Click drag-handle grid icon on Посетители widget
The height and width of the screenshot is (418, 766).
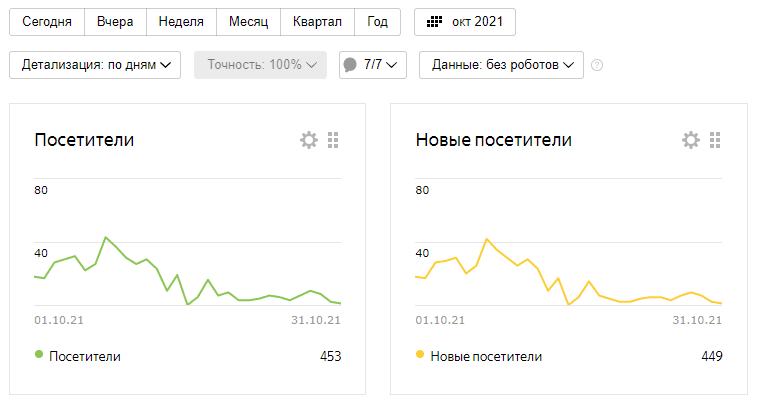[334, 140]
